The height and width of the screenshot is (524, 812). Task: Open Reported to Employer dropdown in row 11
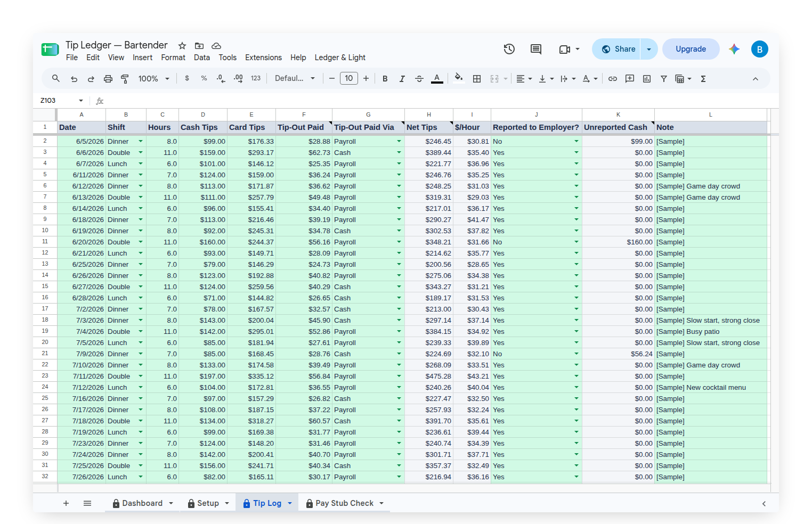click(576, 242)
